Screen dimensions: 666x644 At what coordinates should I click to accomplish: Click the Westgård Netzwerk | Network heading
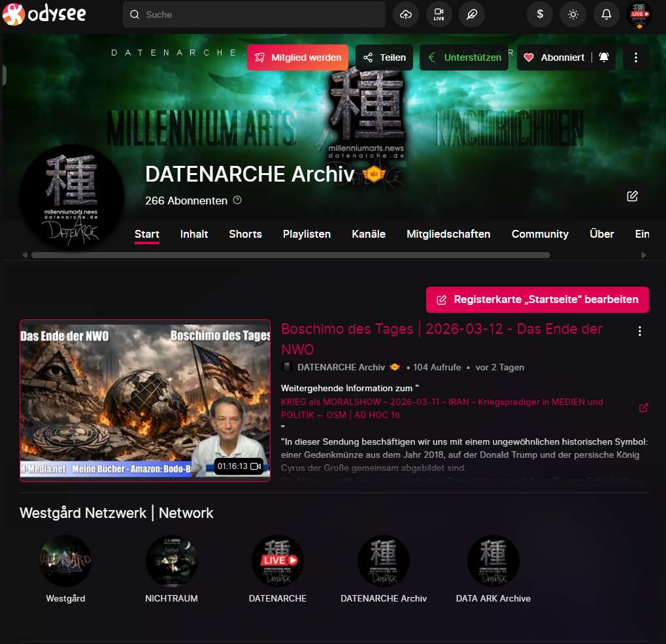point(116,513)
